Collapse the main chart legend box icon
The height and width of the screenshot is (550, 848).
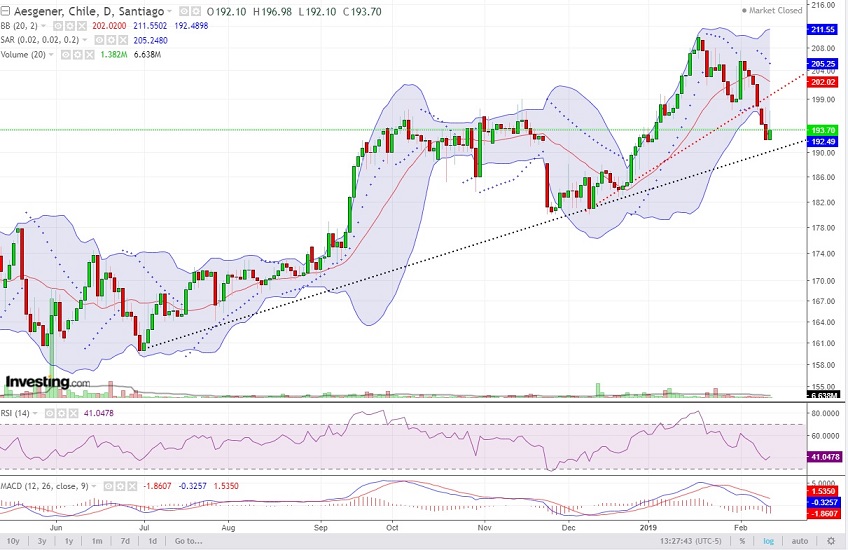[x=5, y=11]
